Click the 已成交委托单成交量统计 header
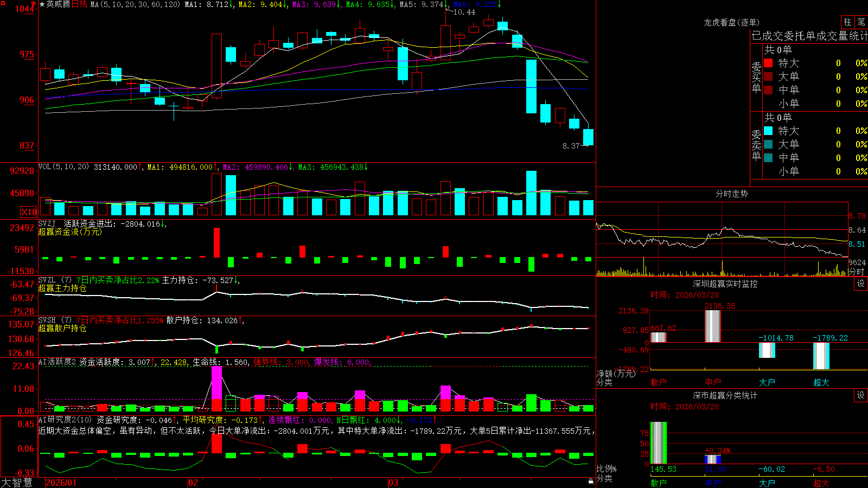Viewport: 868px width, 488px height. [809, 36]
